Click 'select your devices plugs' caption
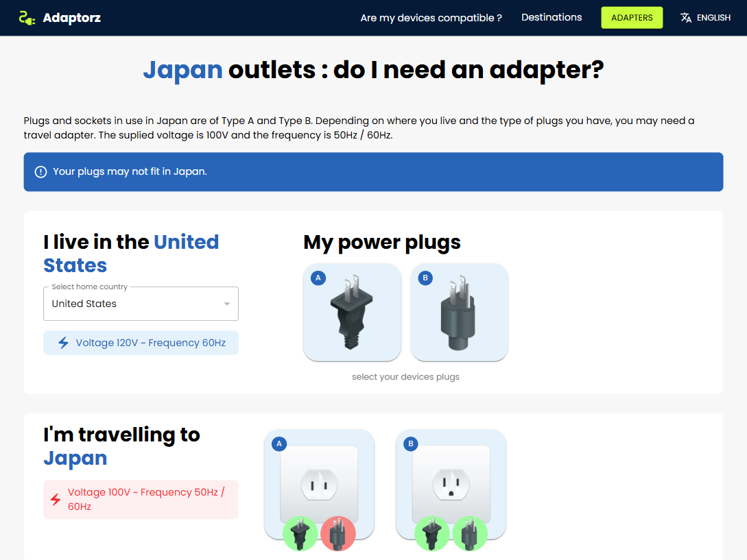The width and height of the screenshot is (747, 560). pyautogui.click(x=405, y=377)
